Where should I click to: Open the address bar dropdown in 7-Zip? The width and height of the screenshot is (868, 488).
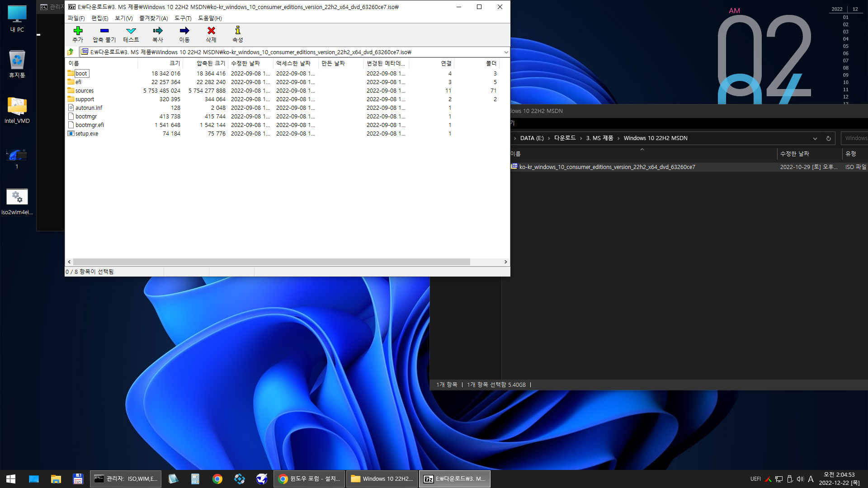506,52
